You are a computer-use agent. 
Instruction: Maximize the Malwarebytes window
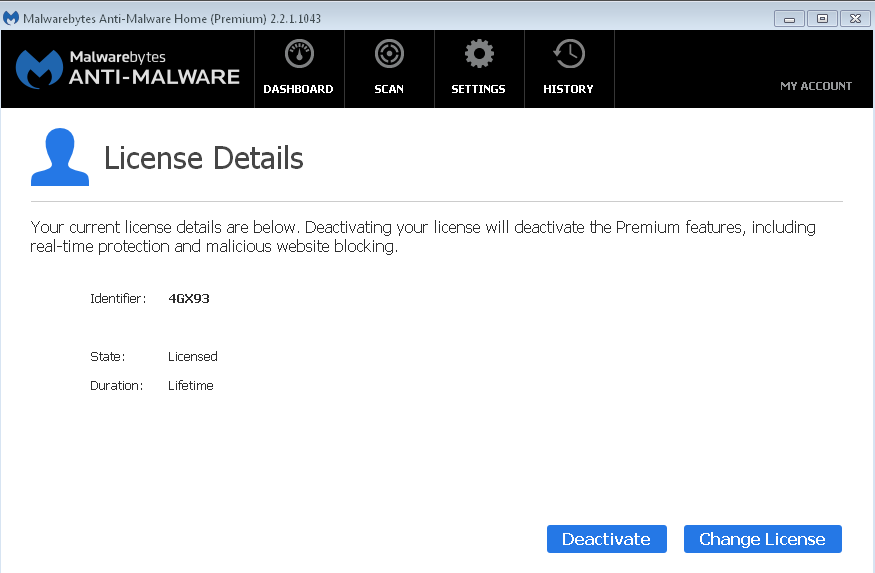821,18
